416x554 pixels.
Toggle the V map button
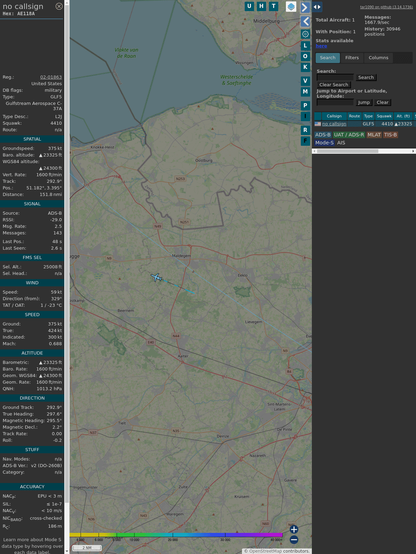pyautogui.click(x=305, y=81)
